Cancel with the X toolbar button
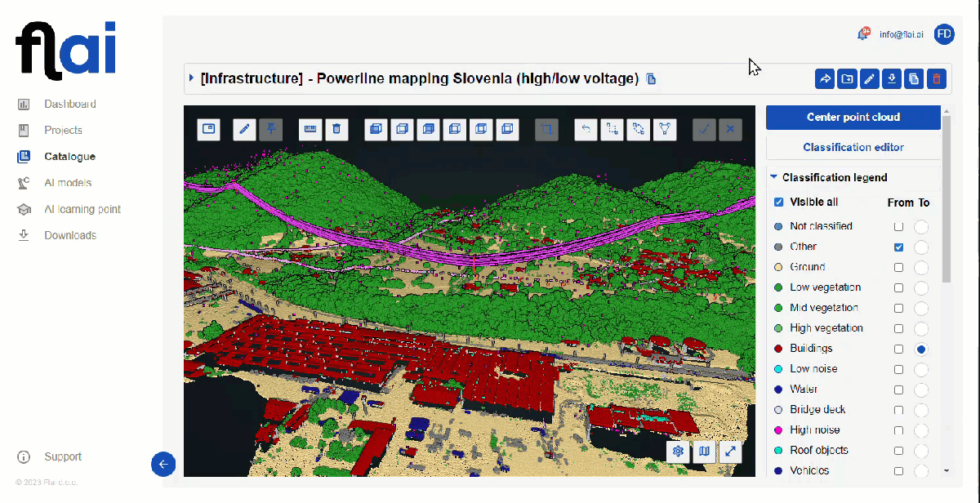 pyautogui.click(x=730, y=129)
